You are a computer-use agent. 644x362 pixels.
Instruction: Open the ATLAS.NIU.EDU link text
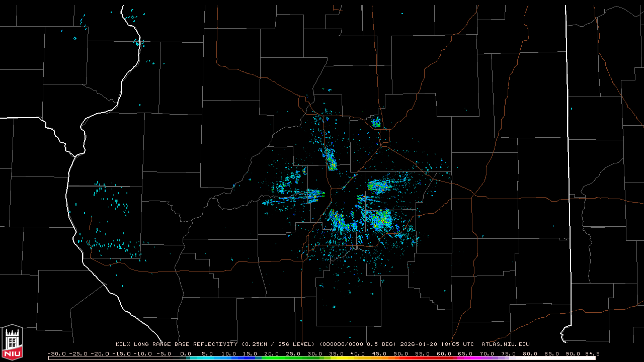pyautogui.click(x=505, y=344)
